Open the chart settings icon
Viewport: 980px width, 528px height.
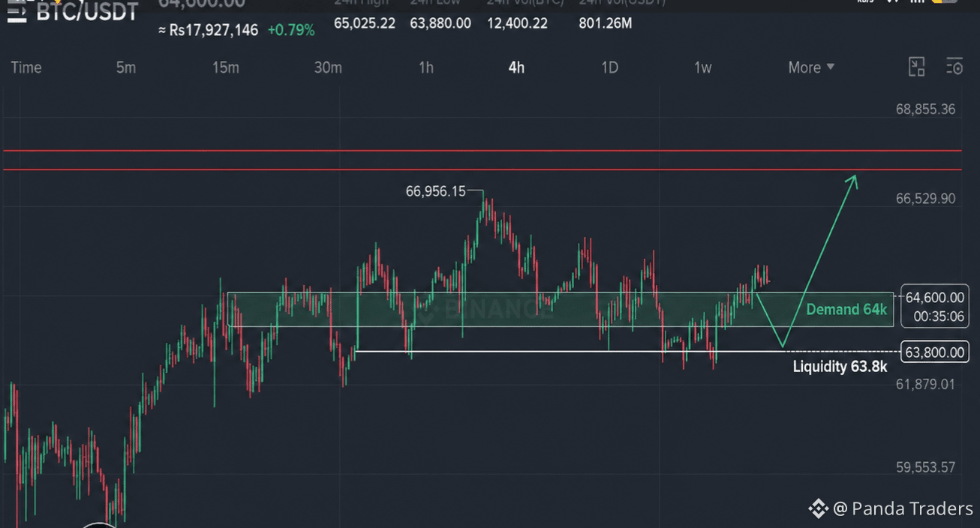(954, 67)
